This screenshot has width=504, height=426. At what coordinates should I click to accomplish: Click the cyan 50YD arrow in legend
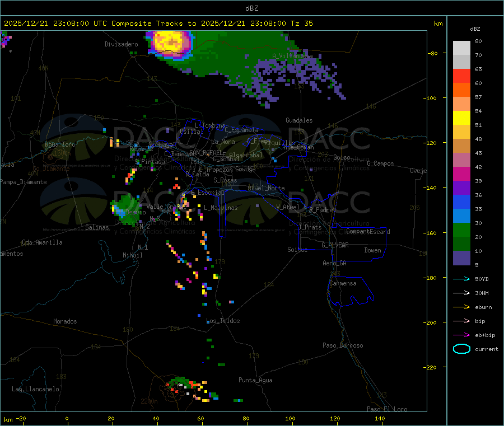click(x=461, y=279)
